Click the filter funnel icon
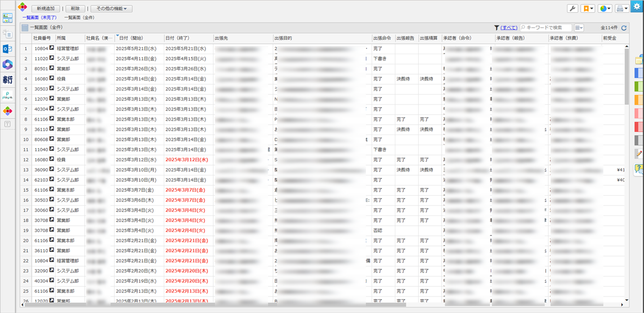 tap(496, 27)
